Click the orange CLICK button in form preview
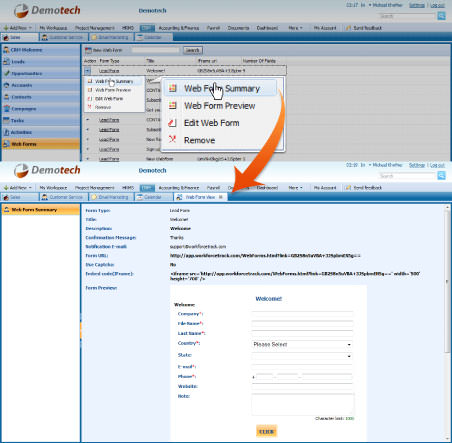452x443 pixels. (x=266, y=431)
